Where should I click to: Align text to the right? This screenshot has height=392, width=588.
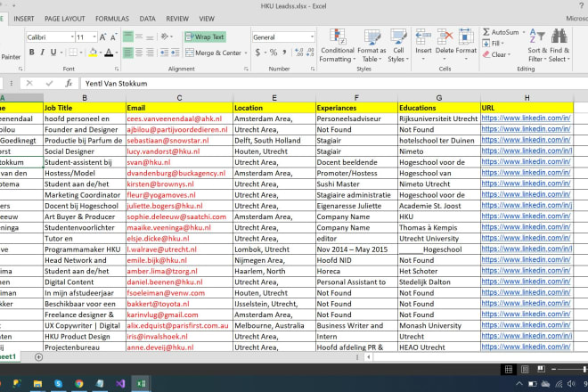click(150, 53)
